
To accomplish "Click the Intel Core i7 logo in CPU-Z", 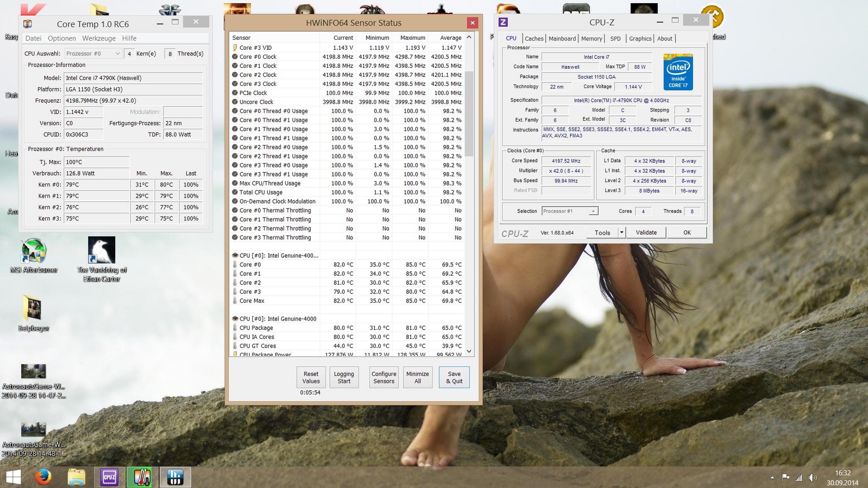I will click(678, 72).
